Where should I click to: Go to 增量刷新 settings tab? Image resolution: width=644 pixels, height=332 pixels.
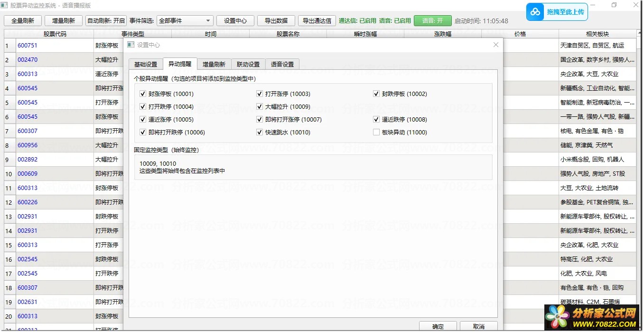tap(214, 65)
